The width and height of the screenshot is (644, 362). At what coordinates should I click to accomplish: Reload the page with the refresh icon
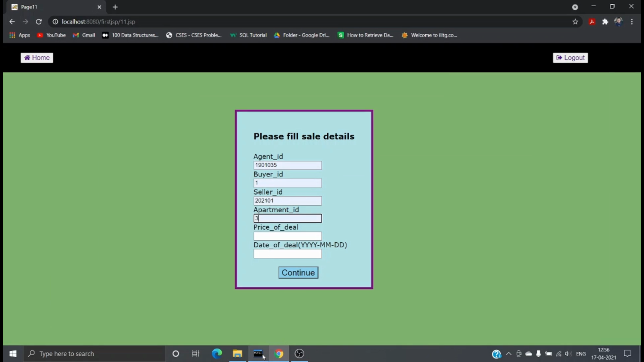click(x=39, y=22)
